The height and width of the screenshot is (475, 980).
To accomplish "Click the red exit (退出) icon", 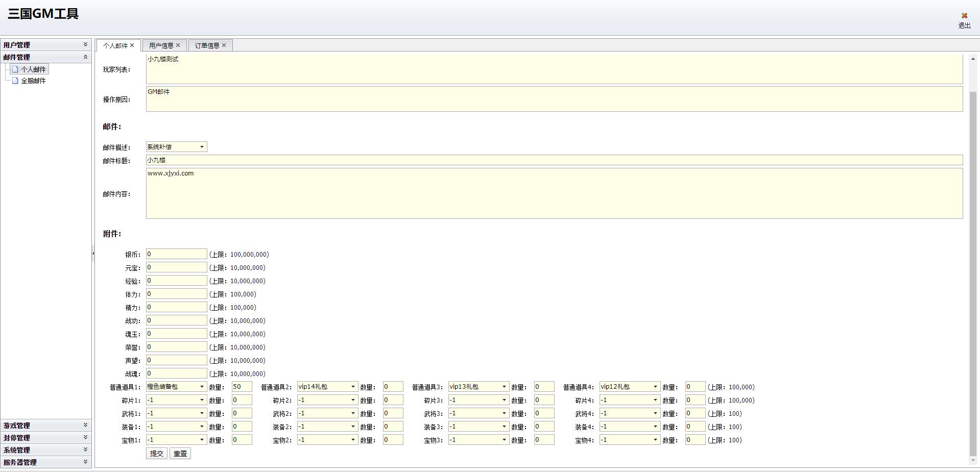I will [964, 16].
